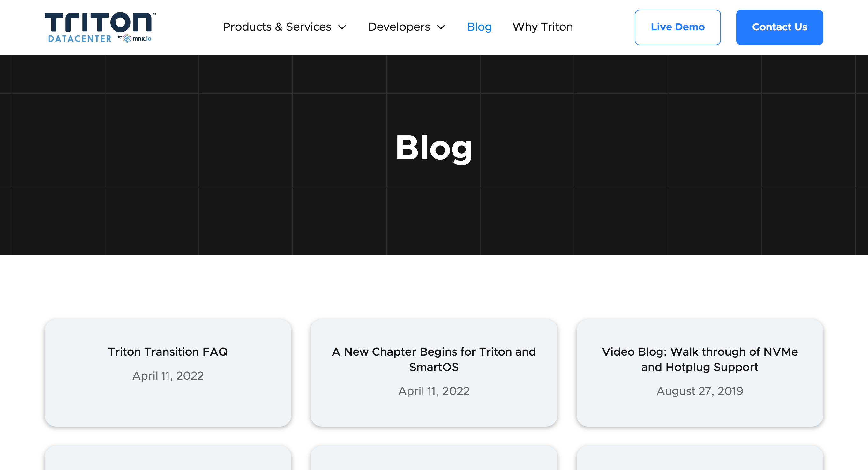Select Blog in the navigation bar
Viewport: 868px width, 470px height.
pos(479,27)
